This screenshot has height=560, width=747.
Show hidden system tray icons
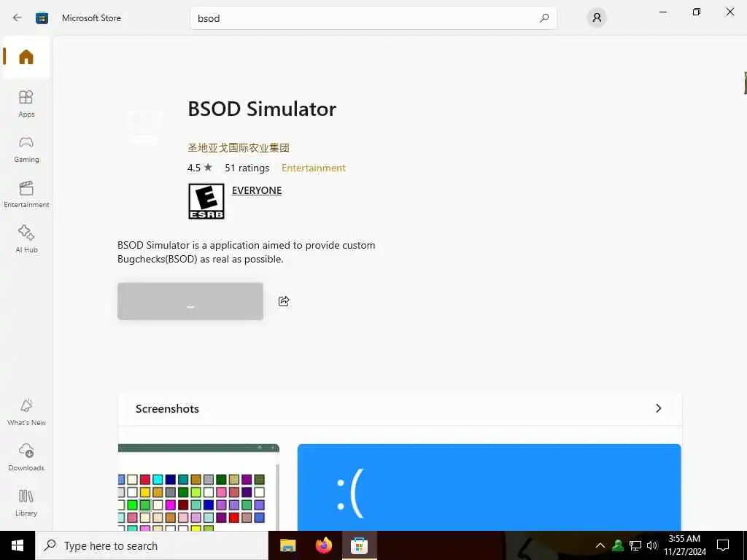(x=600, y=545)
